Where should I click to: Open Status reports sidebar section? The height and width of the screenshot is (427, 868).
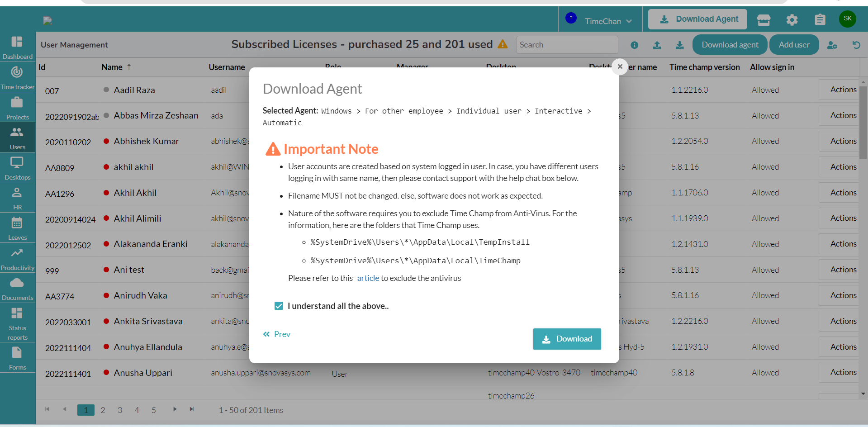point(17,323)
